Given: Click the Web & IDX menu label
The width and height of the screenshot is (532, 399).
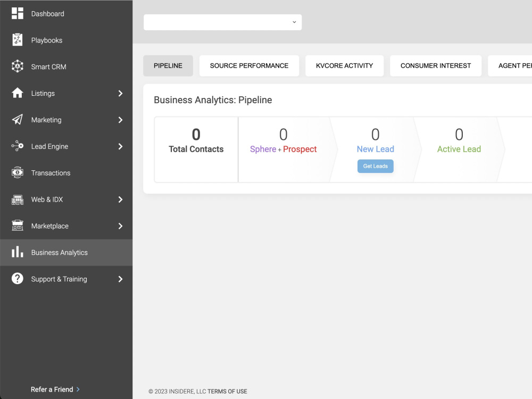Looking at the screenshot, I should (x=47, y=199).
